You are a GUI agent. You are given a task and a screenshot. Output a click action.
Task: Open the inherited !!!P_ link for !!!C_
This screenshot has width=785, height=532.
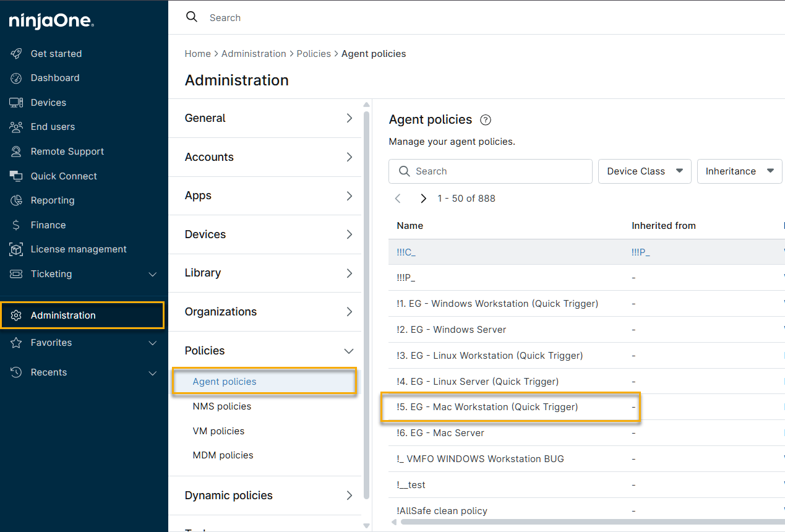pyautogui.click(x=641, y=252)
